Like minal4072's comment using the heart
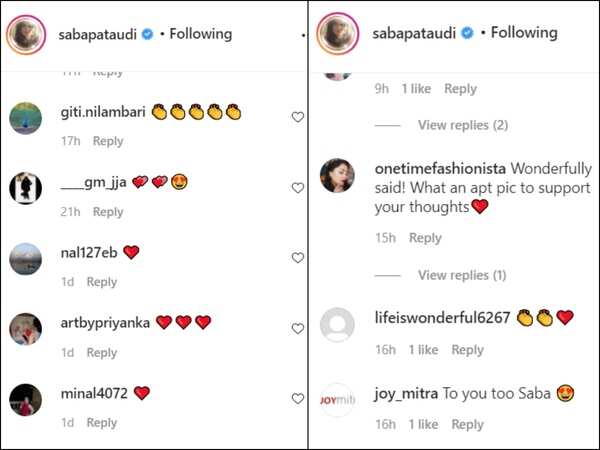This screenshot has height=450, width=600. pyautogui.click(x=297, y=399)
